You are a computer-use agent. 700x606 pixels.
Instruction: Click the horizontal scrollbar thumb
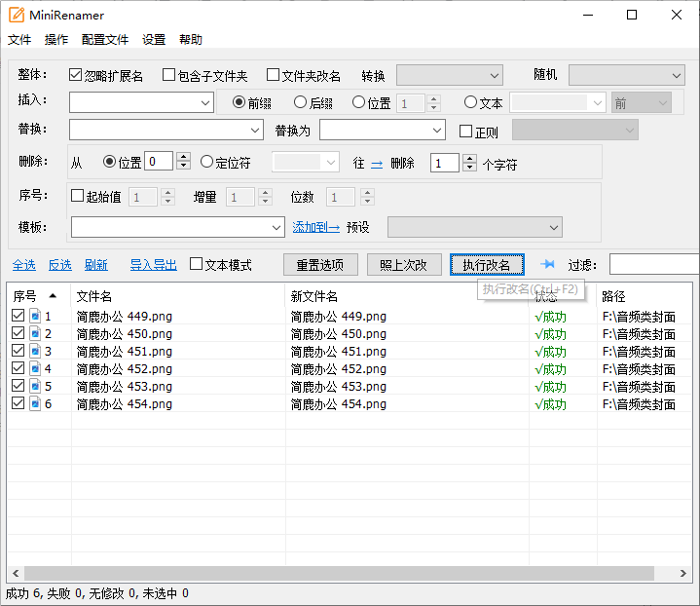339,573
